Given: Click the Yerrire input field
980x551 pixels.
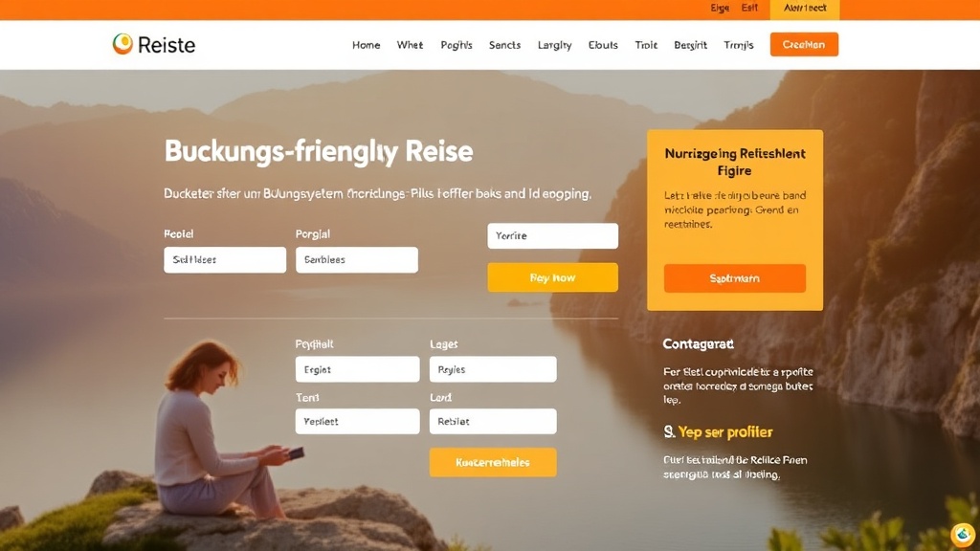Looking at the screenshot, I should pos(552,236).
